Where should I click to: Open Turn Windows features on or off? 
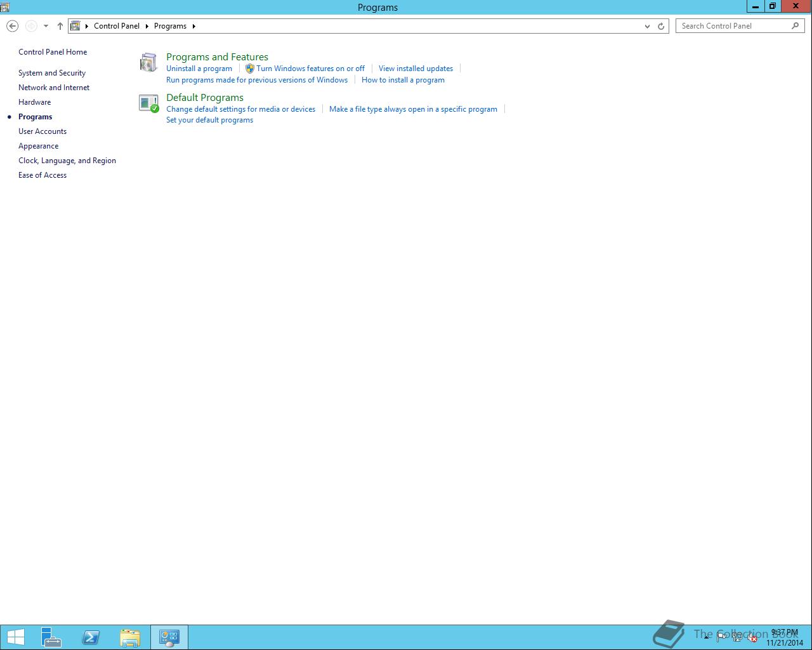click(310, 69)
